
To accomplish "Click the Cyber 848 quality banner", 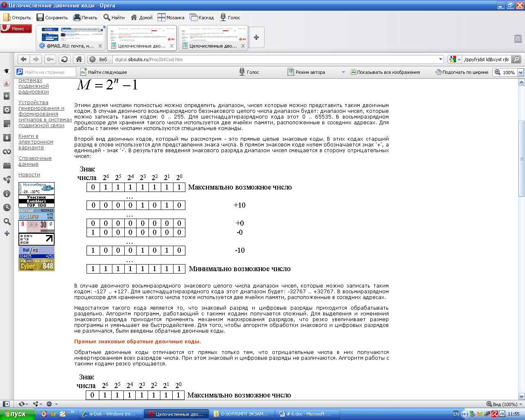I will coord(37,265).
